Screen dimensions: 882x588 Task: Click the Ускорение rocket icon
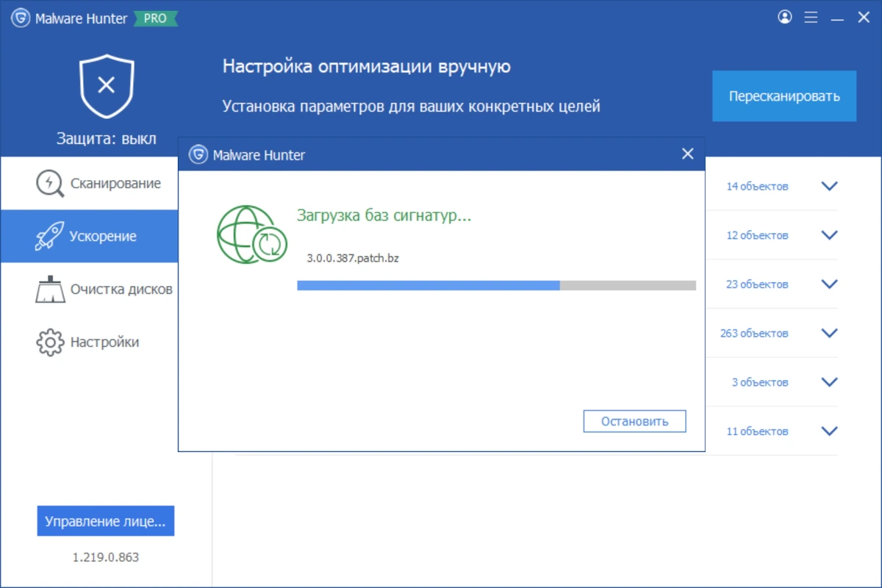pyautogui.click(x=50, y=237)
